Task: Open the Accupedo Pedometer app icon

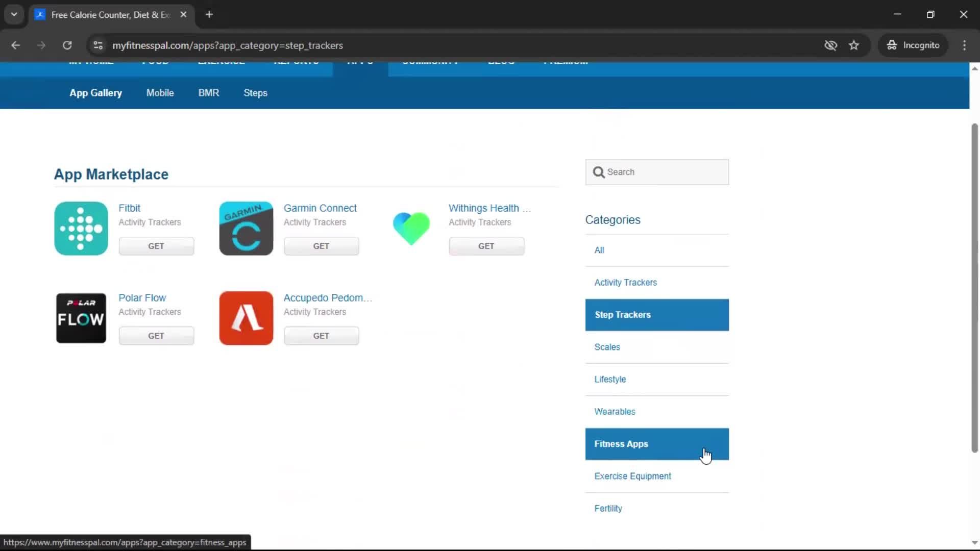Action: coord(246,318)
